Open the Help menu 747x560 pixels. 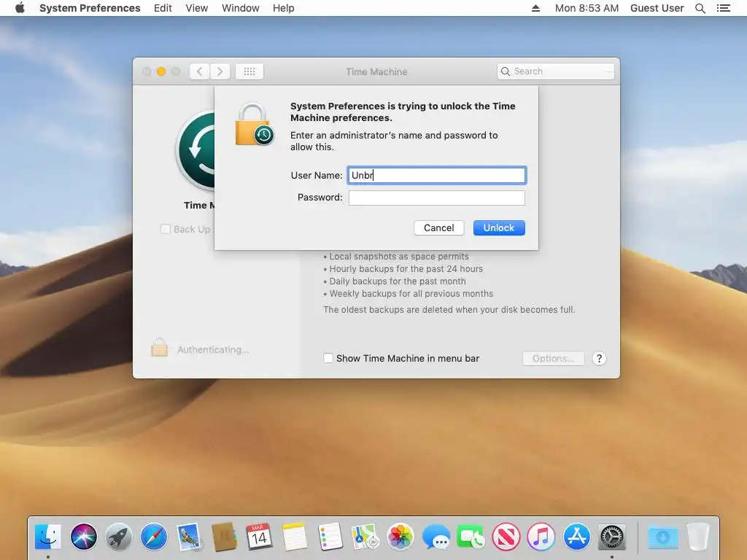pyautogui.click(x=284, y=8)
